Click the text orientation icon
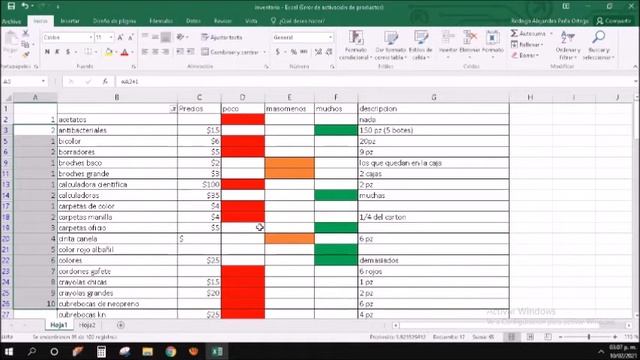Image resolution: width=640 pixels, height=360 pixels. click(x=180, y=37)
